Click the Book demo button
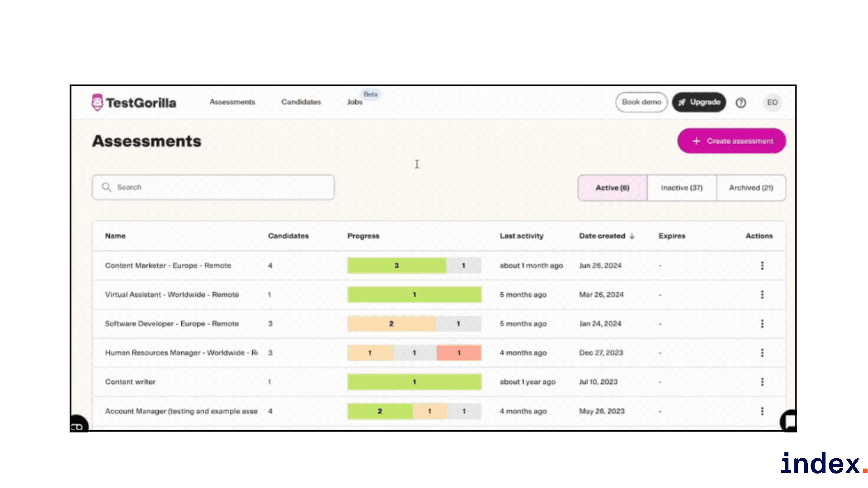The image size is (868, 488). [x=641, y=102]
